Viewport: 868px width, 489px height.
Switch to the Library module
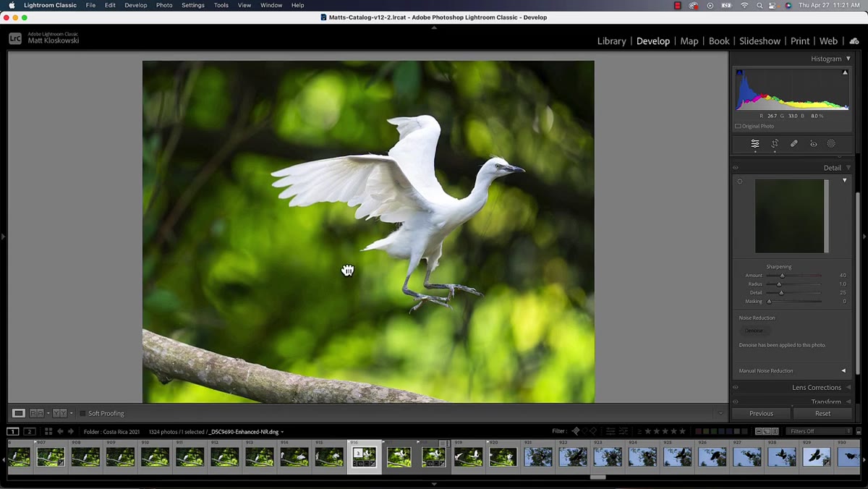coord(611,41)
